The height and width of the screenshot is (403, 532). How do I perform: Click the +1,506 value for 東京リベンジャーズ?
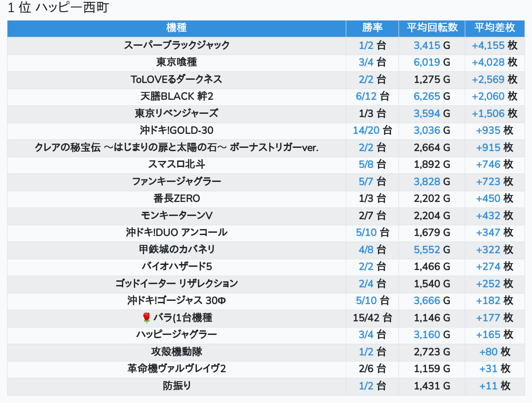(488, 114)
